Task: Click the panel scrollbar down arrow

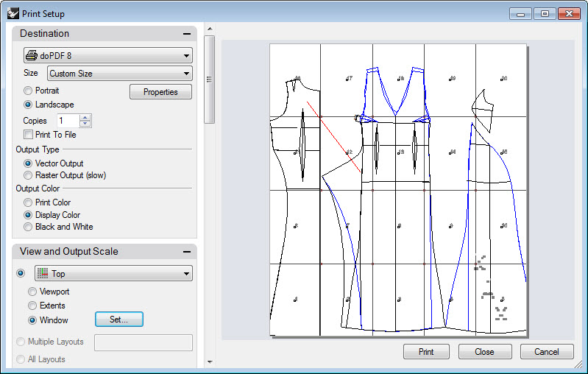Action: (x=210, y=362)
